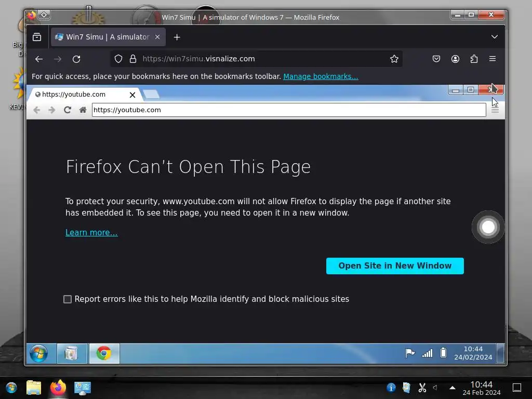Open file manager in host taskbar
Viewport: 532px width, 399px height.
click(34, 388)
